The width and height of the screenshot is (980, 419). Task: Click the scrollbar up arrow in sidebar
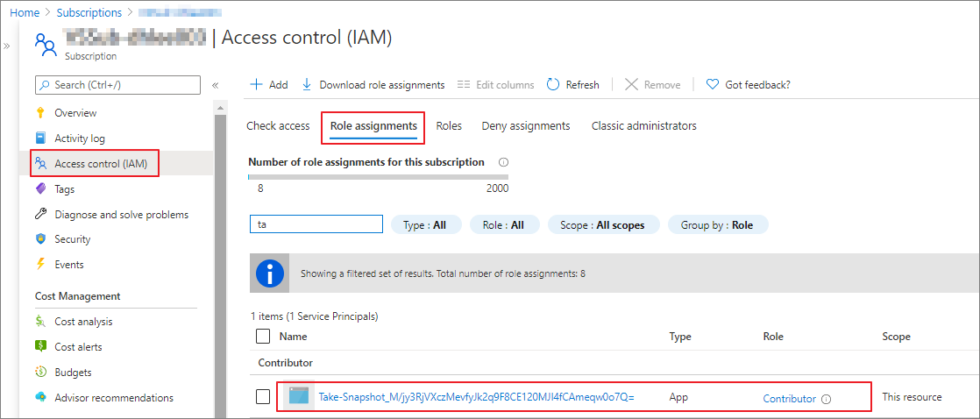[x=219, y=108]
